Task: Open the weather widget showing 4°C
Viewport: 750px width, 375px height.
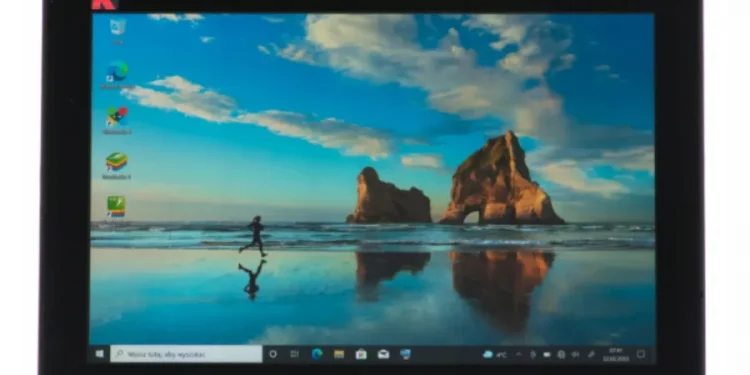Action: pos(495,354)
